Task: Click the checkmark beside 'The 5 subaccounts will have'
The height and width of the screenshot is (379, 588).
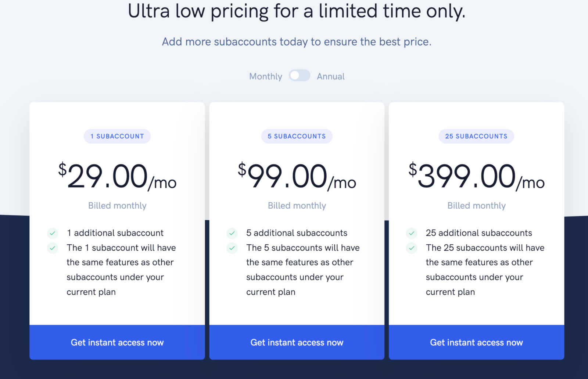Action: [232, 248]
